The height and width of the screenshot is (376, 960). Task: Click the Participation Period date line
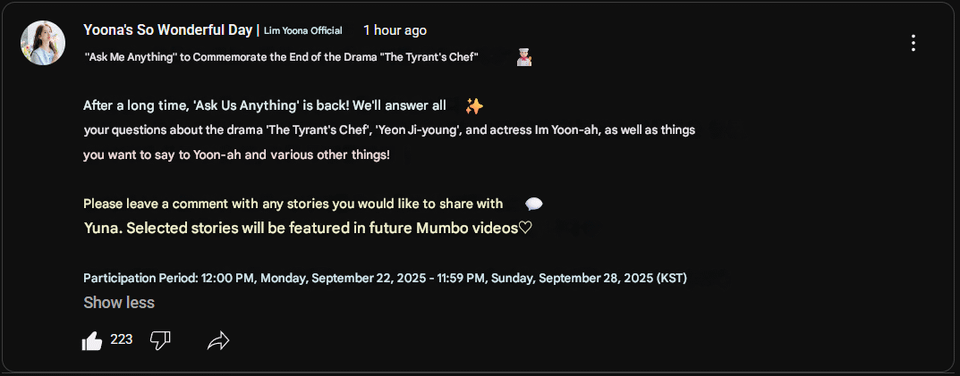click(385, 278)
